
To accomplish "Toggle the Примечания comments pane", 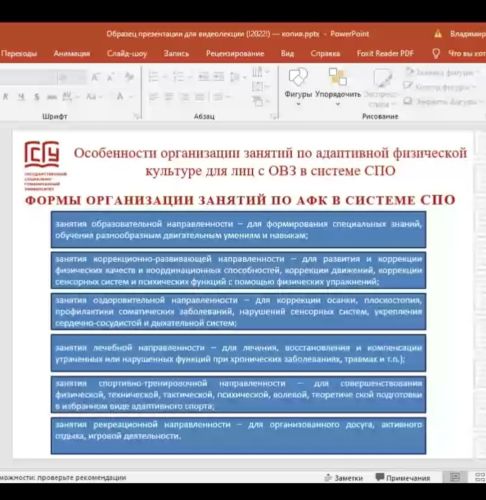I will (x=403, y=478).
